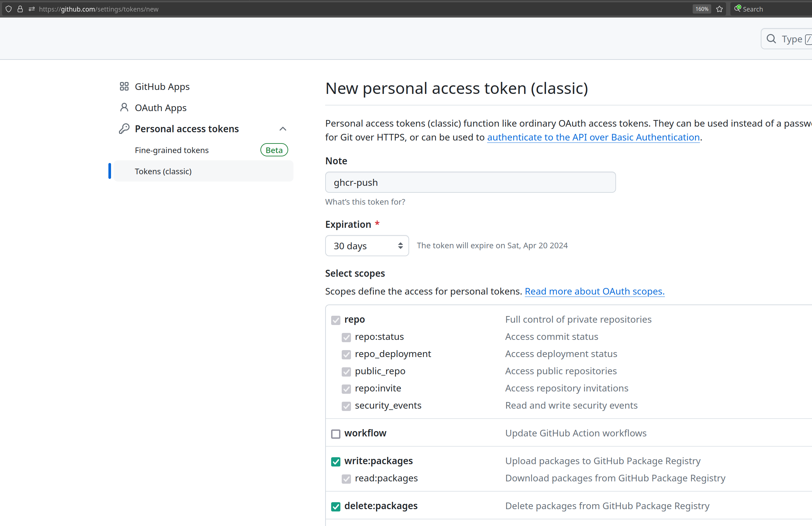Image resolution: width=812 pixels, height=526 pixels.
Task: Click 'Read and write security events' description
Action: point(571,405)
